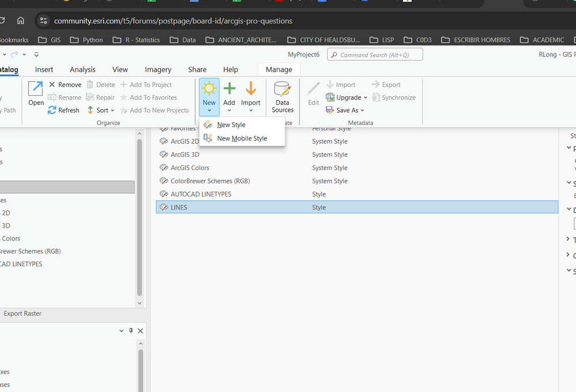The height and width of the screenshot is (392, 576).
Task: Select the LINES style row
Action: pos(357,207)
